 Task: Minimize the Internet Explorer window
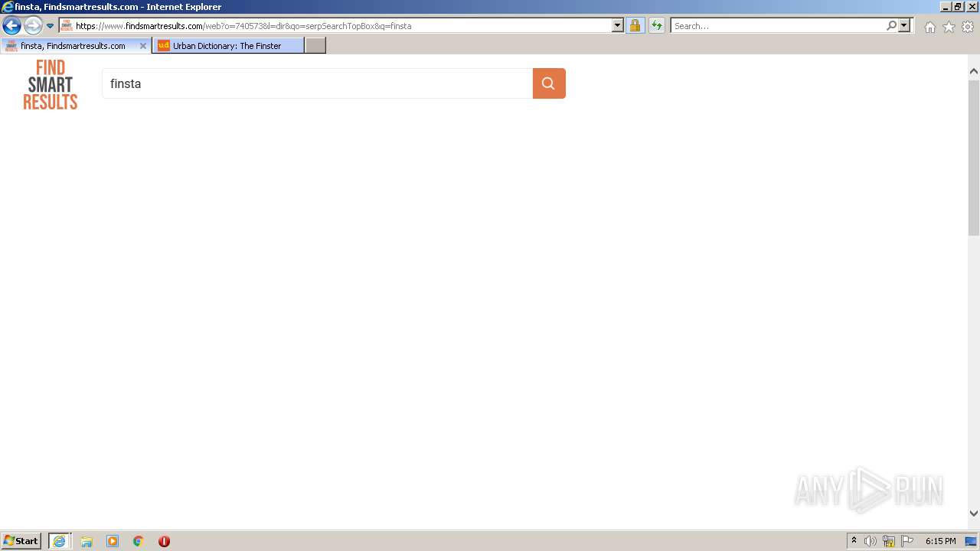tap(946, 6)
